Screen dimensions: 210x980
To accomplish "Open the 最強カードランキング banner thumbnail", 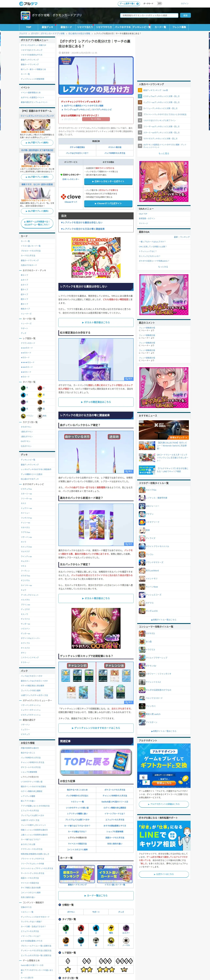I will click(77, 874).
